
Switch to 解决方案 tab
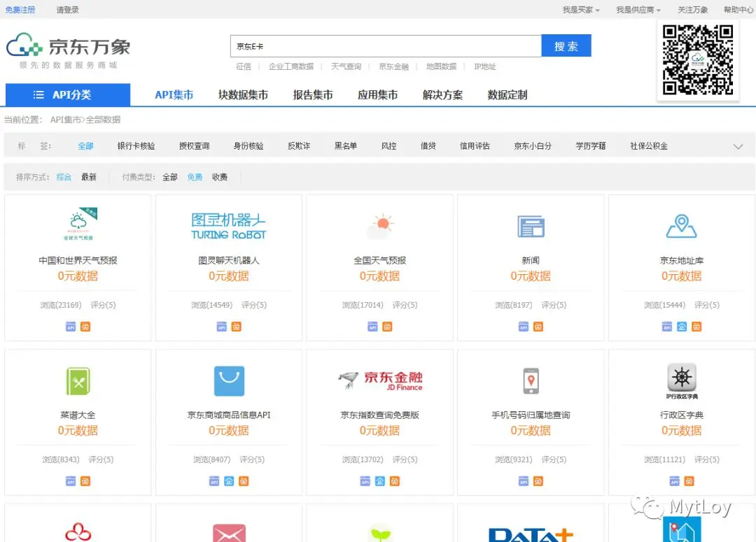(x=442, y=95)
